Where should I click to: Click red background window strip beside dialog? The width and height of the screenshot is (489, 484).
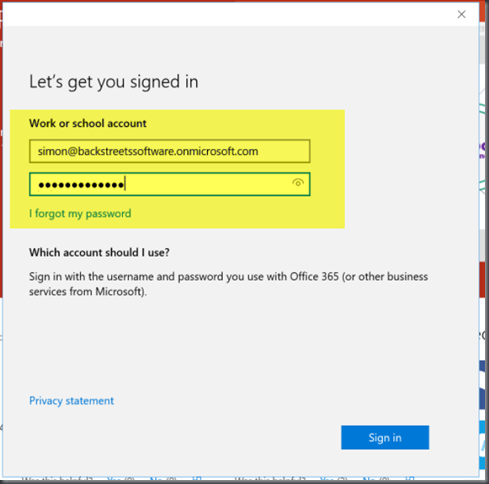482,280
